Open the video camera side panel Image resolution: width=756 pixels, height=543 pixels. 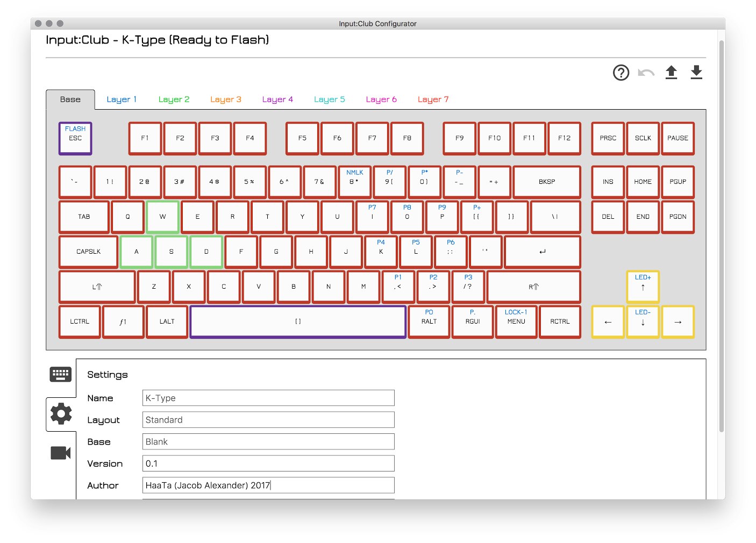coord(61,453)
